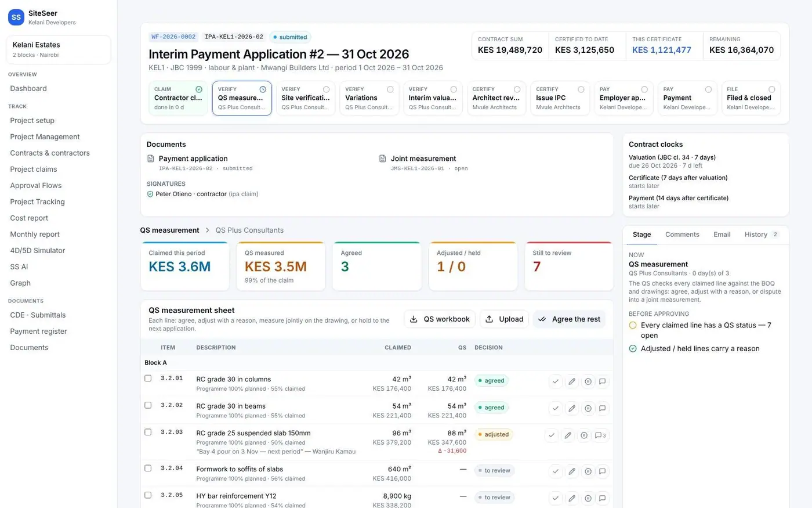Click Agree the rest

tap(569, 319)
